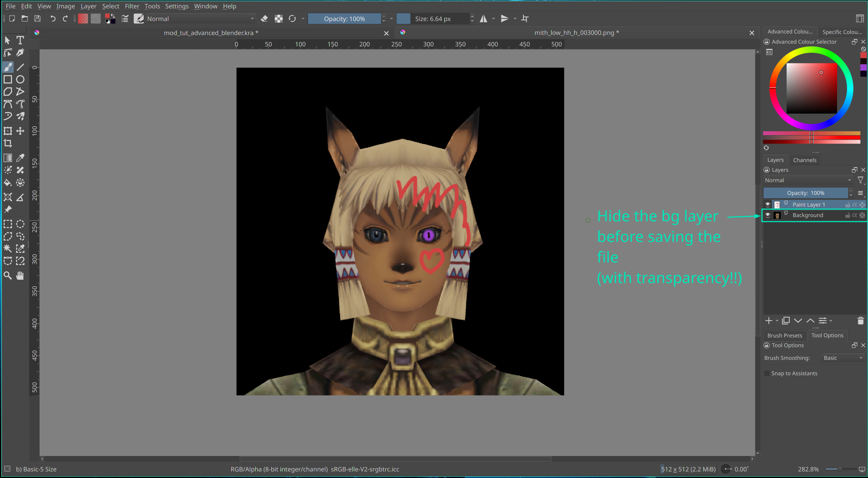Select the Line tool
Screen dimensions: 868x478
click(x=20, y=67)
